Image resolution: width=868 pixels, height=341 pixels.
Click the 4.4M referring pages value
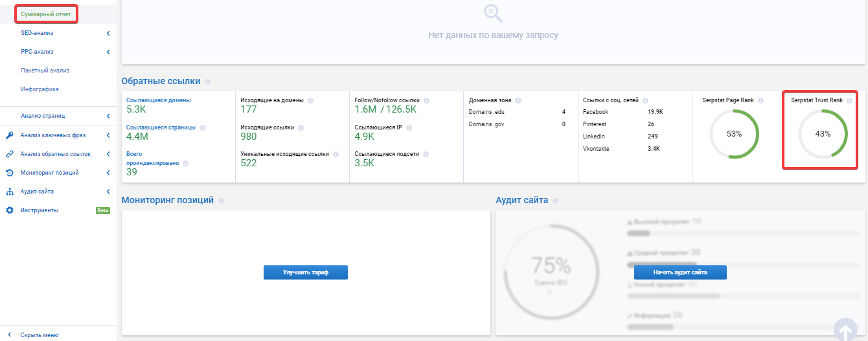pos(137,137)
